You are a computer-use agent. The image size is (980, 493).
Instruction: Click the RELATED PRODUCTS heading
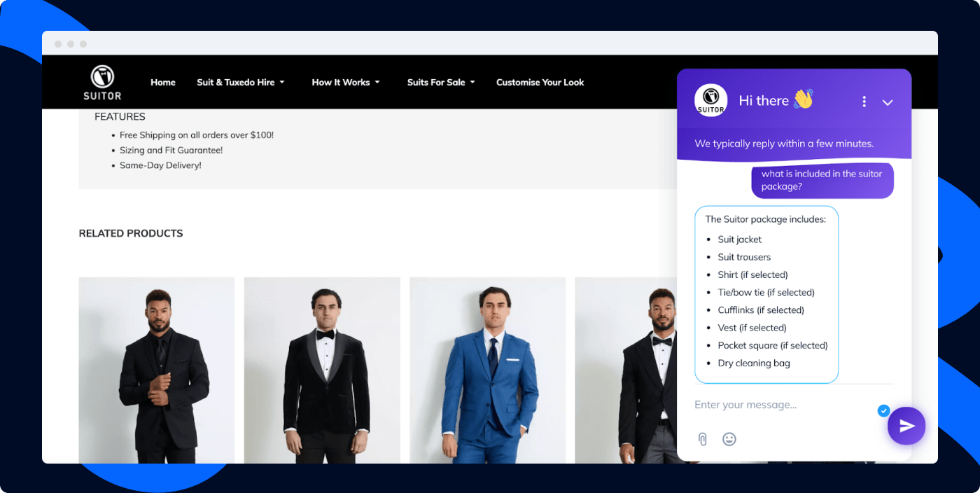(131, 233)
